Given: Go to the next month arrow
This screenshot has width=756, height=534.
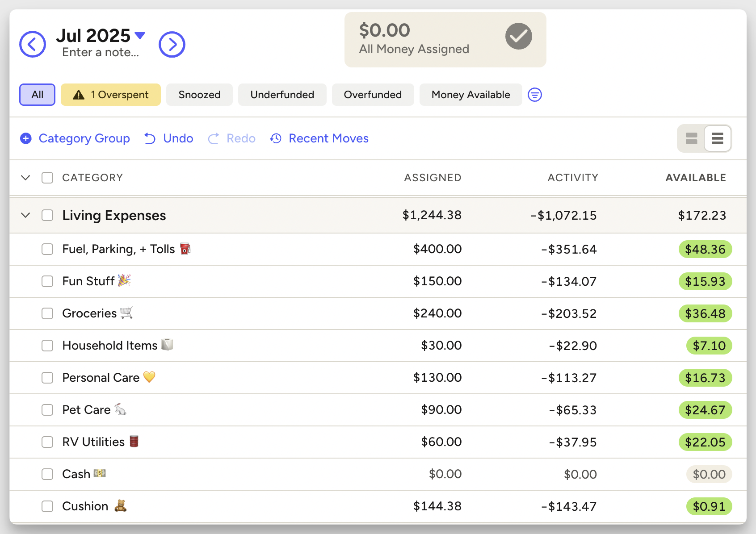Looking at the screenshot, I should coord(172,44).
